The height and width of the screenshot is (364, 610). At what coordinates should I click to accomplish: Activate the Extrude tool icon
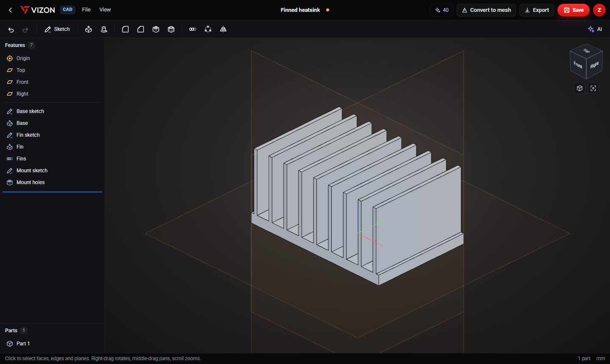click(89, 29)
